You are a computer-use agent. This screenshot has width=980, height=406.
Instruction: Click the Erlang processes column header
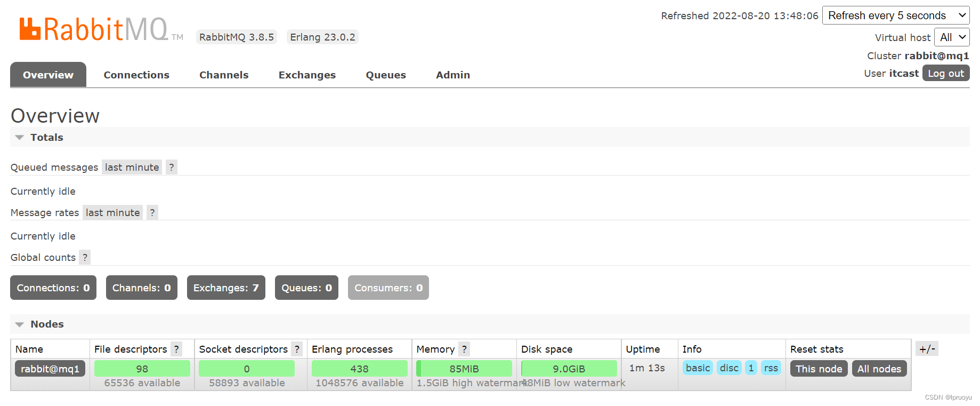click(352, 349)
